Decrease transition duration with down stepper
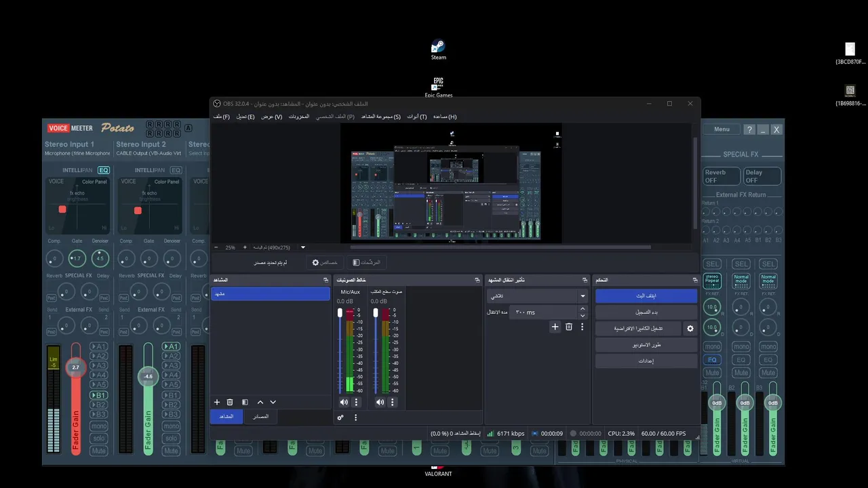Viewport: 868px width, 488px height. (582, 316)
